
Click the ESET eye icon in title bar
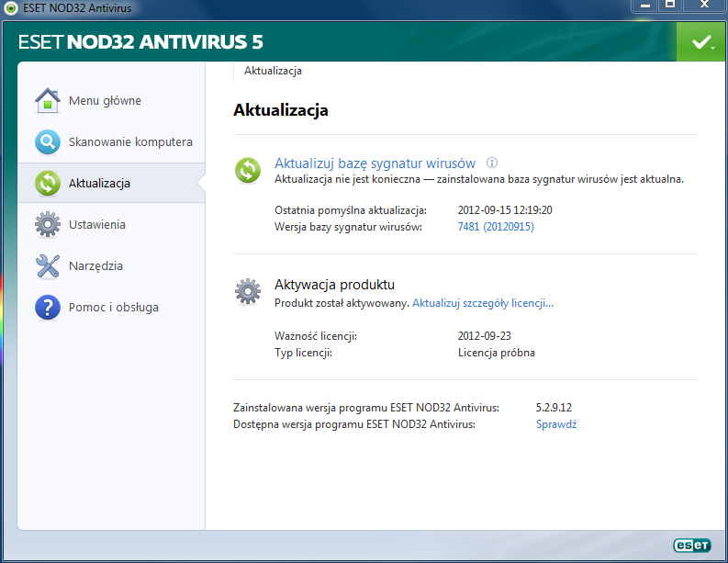point(10,8)
